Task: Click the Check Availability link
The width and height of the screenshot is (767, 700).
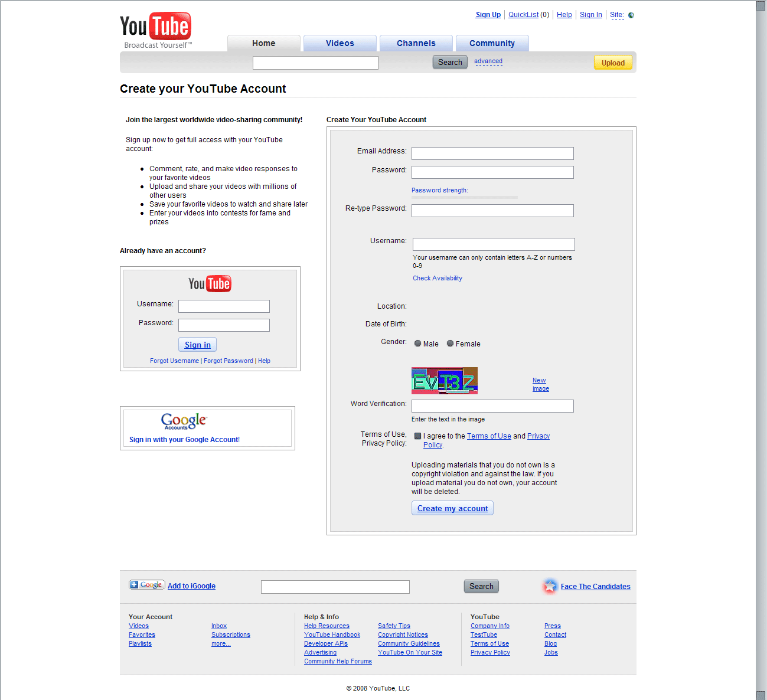Action: 438,278
